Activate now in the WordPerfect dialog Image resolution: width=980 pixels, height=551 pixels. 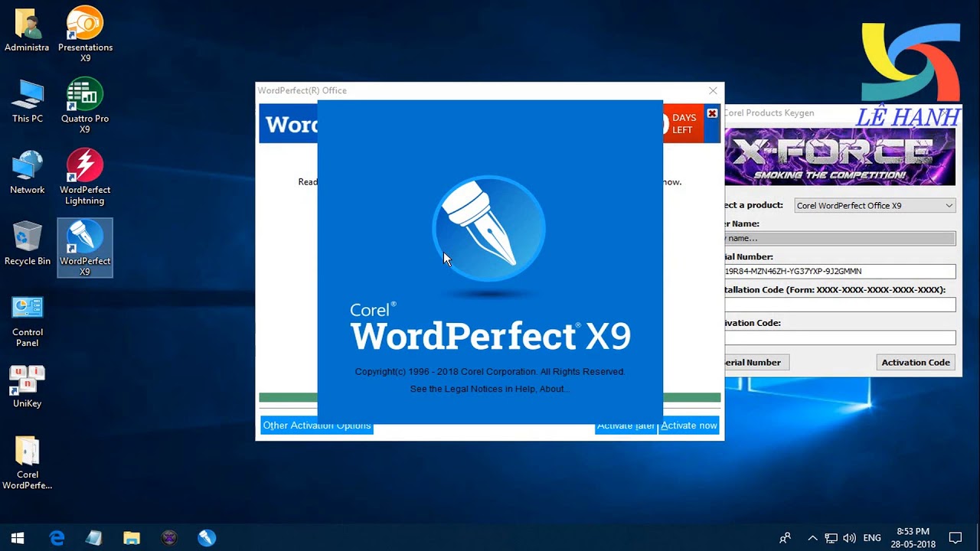(x=688, y=425)
